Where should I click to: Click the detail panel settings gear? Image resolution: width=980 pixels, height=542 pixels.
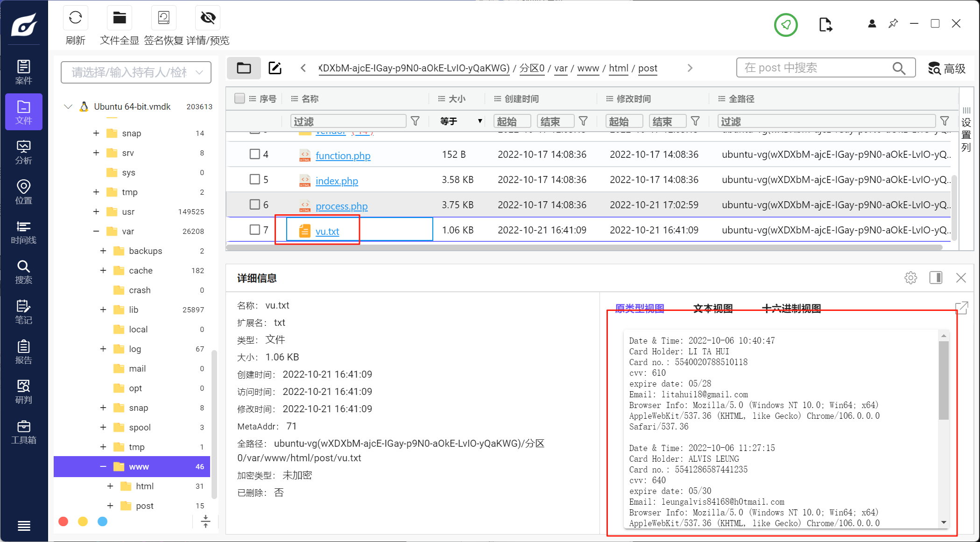tap(910, 278)
